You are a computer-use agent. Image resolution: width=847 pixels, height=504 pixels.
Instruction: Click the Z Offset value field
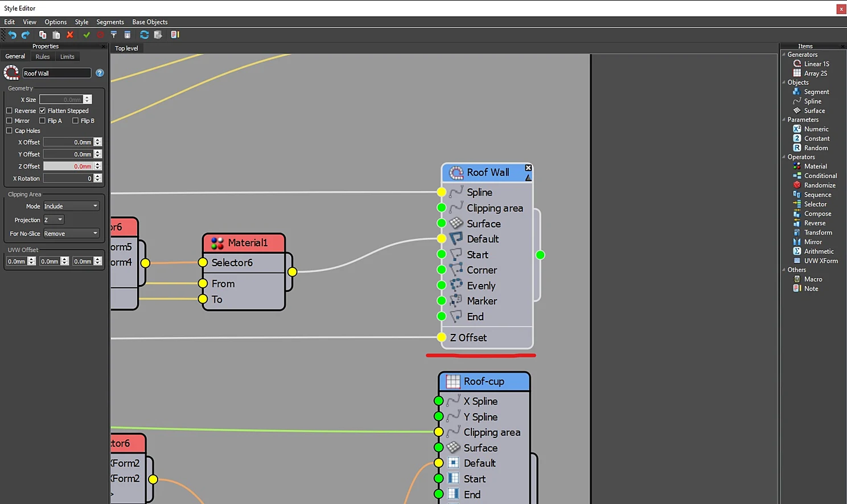click(68, 166)
